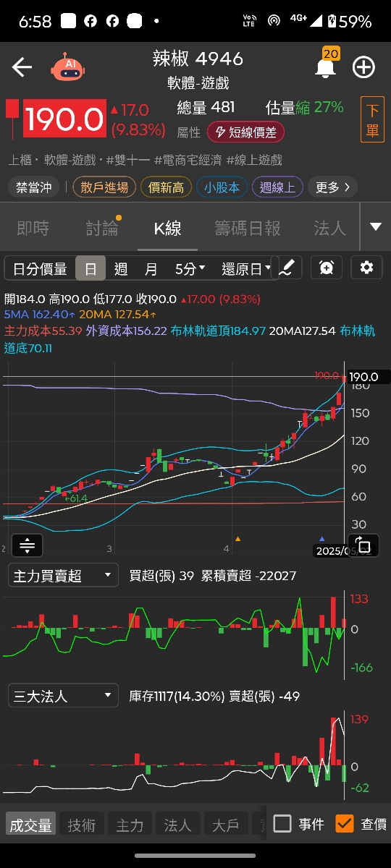This screenshot has height=868, width=391.
Task: Select the bottom 法人 indicator tab
Action: click(x=177, y=825)
